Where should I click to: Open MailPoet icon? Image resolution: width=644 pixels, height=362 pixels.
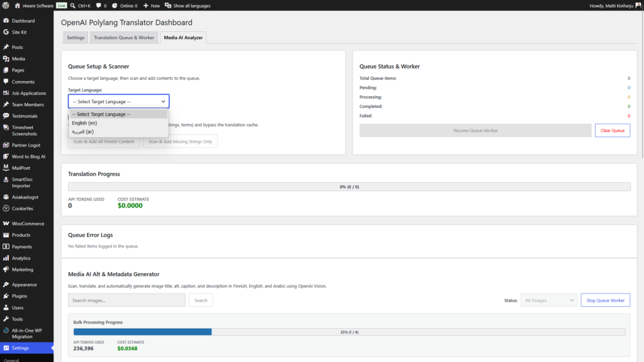(6, 167)
